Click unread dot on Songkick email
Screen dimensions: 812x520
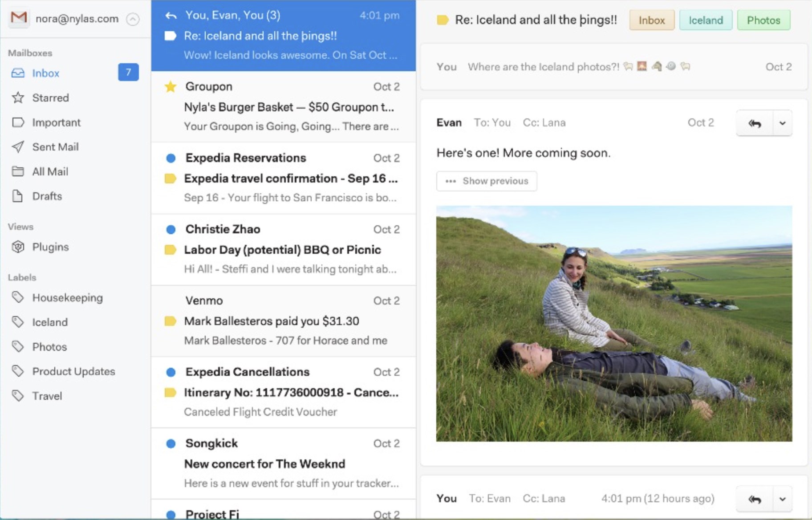pyautogui.click(x=171, y=443)
